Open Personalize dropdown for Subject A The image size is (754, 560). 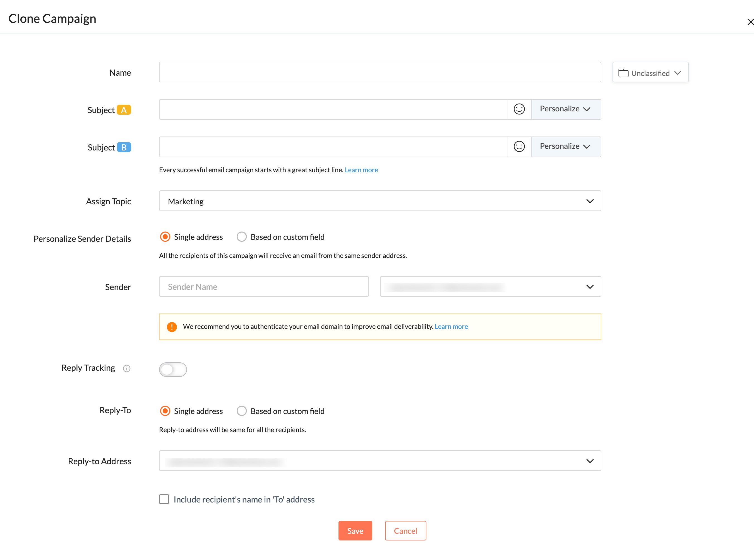[x=565, y=109]
